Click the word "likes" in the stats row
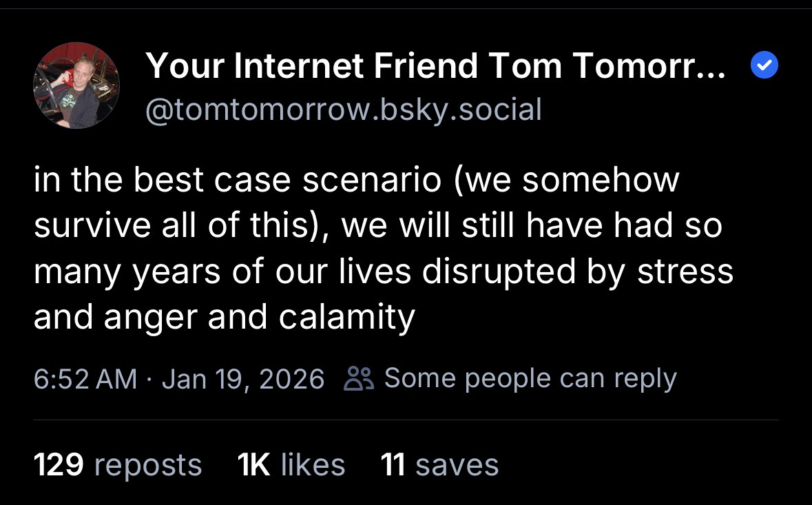The width and height of the screenshot is (812, 505). (x=313, y=465)
